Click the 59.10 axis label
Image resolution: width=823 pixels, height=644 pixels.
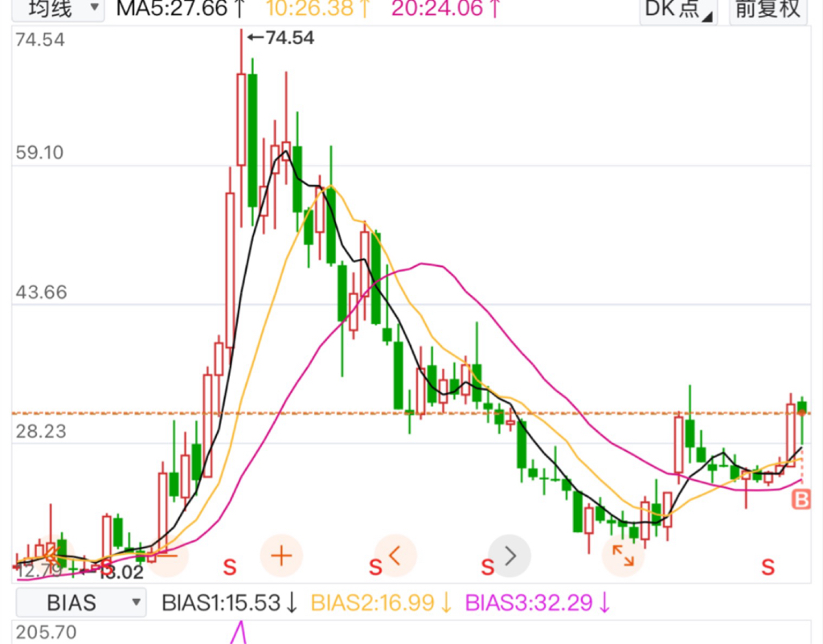39,153
